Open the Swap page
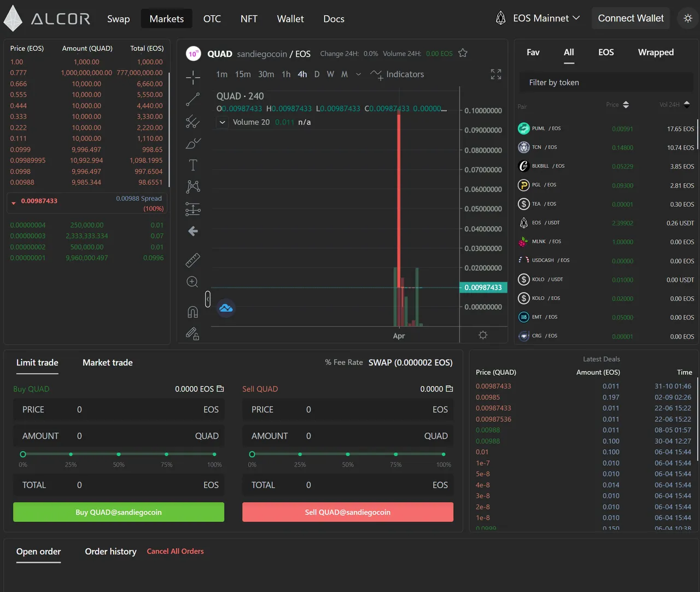 pyautogui.click(x=119, y=19)
